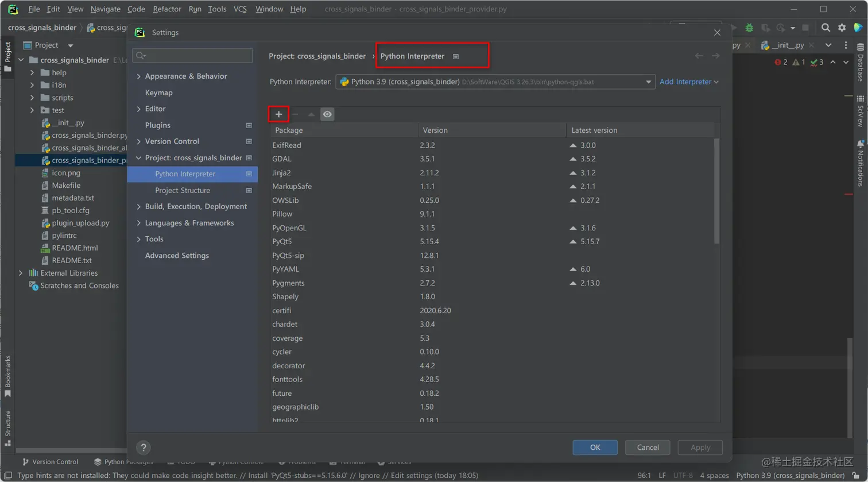Click the plus icon to install a package
Screen dimensions: 868x482
(x=278, y=114)
